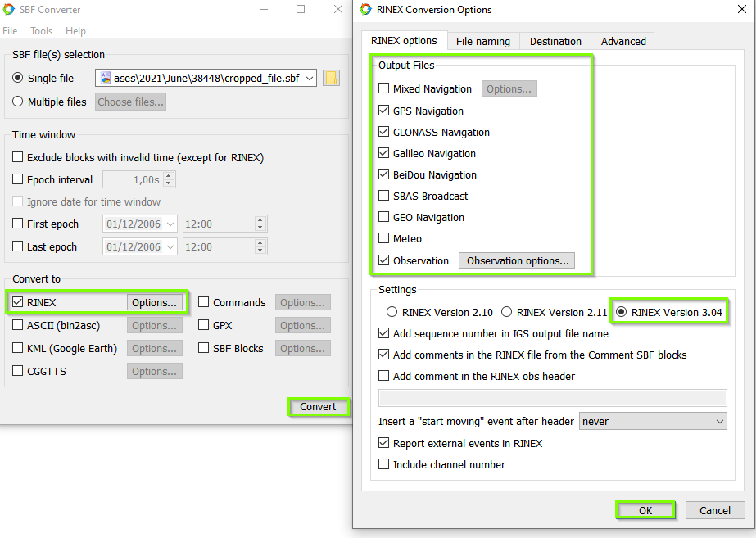The height and width of the screenshot is (538, 756).
Task: Click the Cancel button
Action: point(715,510)
